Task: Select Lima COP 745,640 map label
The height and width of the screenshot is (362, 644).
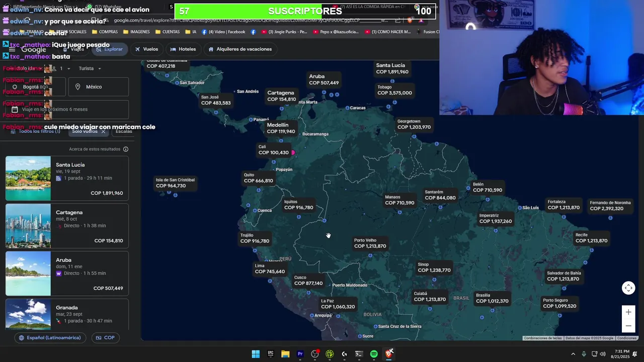Action: pyautogui.click(x=270, y=268)
